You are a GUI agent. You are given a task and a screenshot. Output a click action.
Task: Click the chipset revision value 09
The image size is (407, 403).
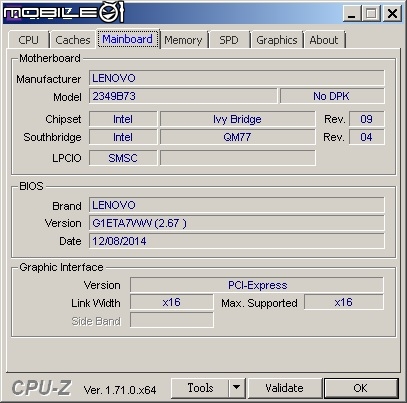(366, 119)
